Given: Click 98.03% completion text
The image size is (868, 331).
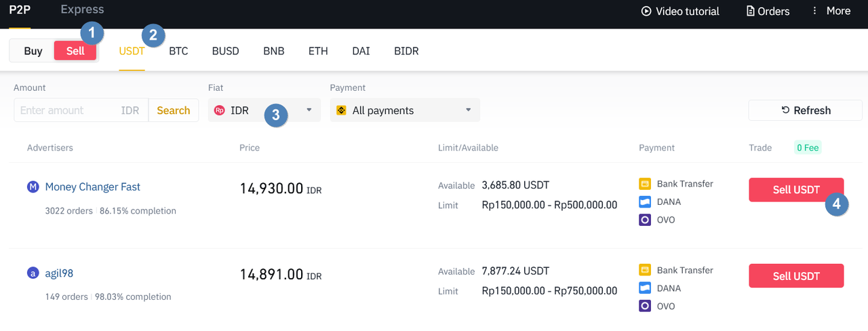Looking at the screenshot, I should [x=133, y=297].
